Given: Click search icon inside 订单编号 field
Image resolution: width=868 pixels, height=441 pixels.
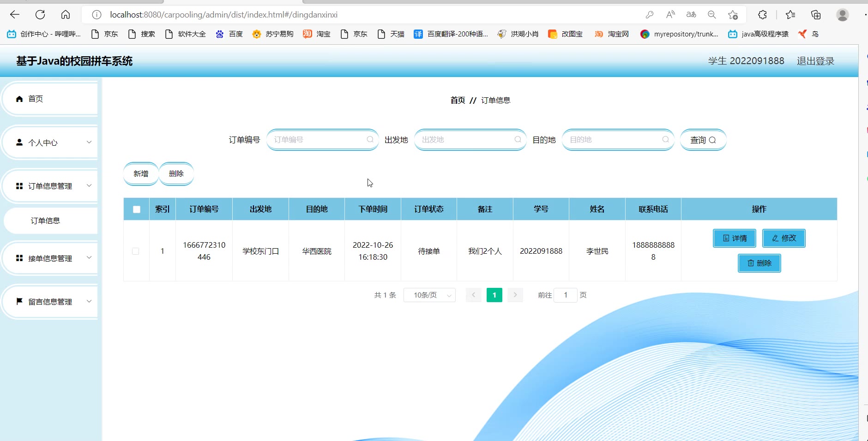Looking at the screenshot, I should click(370, 140).
